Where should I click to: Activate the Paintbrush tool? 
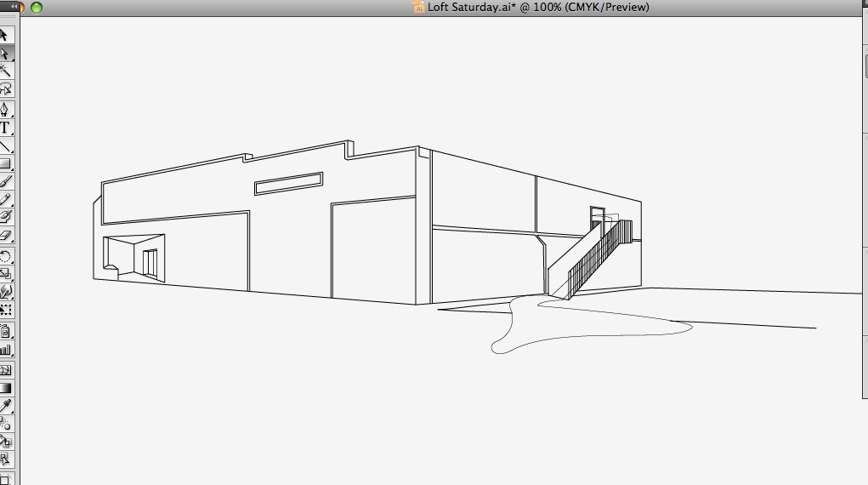click(5, 181)
